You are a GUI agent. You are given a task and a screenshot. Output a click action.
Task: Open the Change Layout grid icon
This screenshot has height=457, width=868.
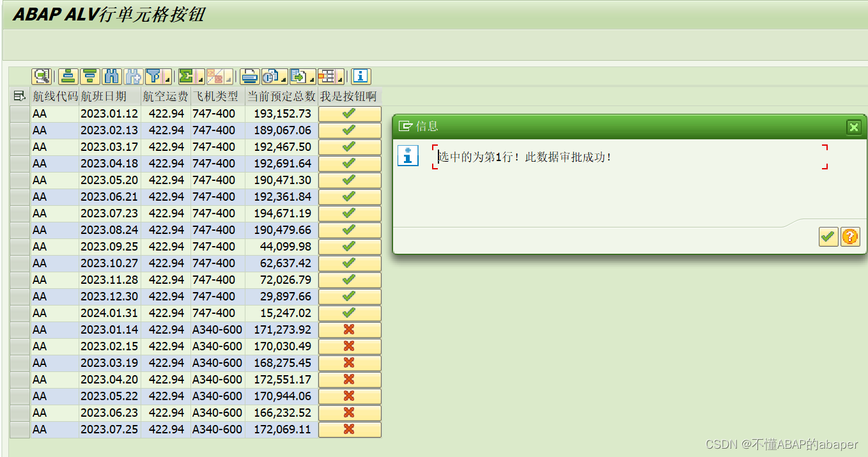pos(330,76)
